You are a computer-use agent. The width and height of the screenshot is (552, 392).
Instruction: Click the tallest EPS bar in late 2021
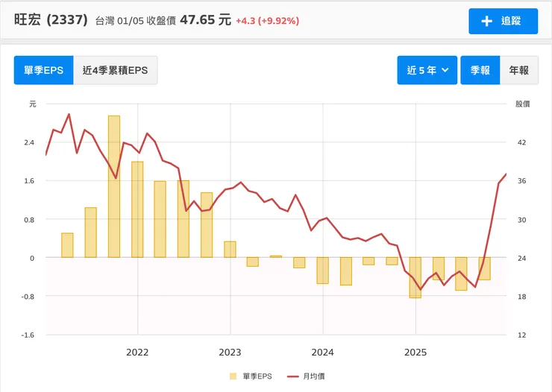pyautogui.click(x=114, y=186)
